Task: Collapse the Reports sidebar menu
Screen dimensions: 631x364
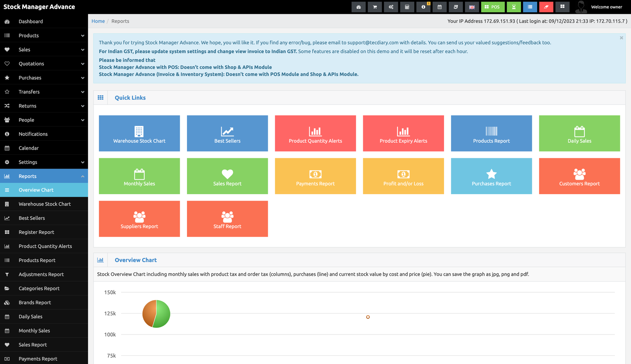Action: pyautogui.click(x=44, y=176)
